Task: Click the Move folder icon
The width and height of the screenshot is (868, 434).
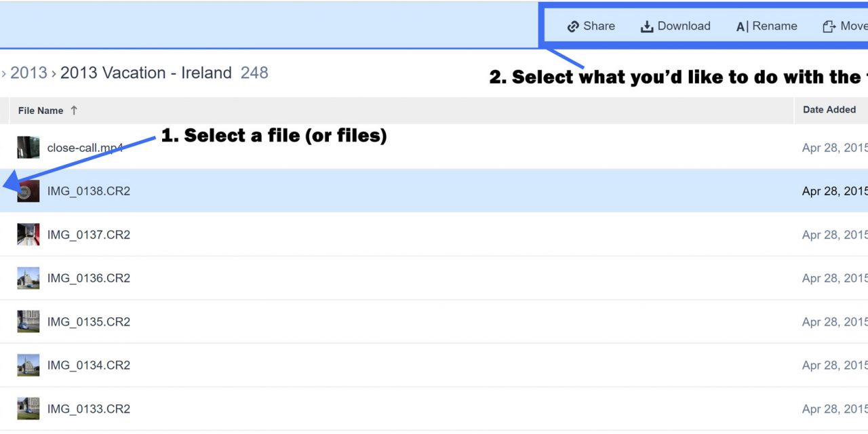Action: point(829,26)
